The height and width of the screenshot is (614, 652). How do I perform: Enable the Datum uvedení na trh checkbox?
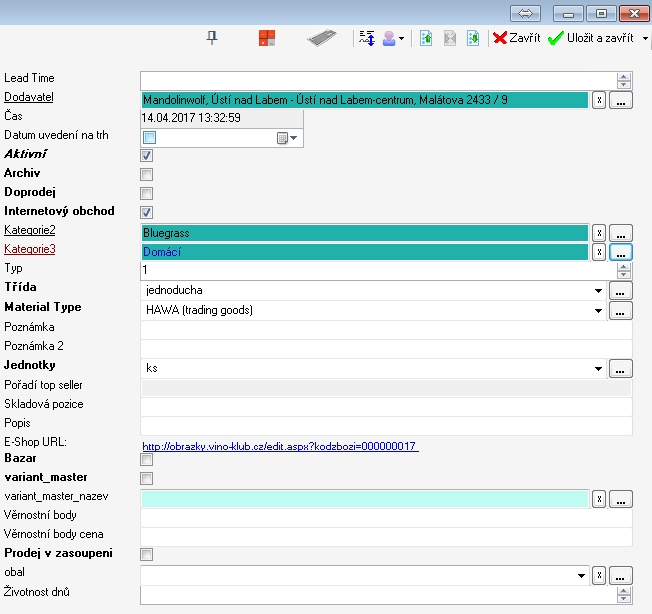149,137
